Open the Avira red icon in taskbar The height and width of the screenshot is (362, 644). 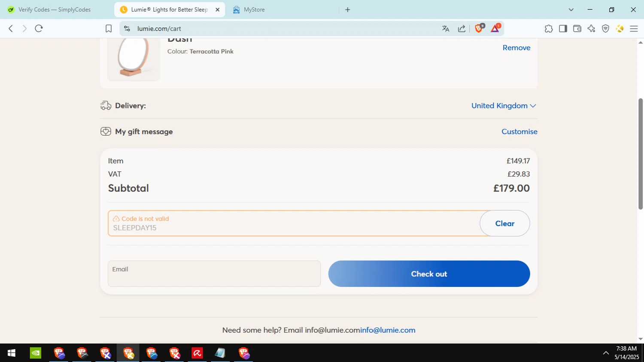pos(197,353)
